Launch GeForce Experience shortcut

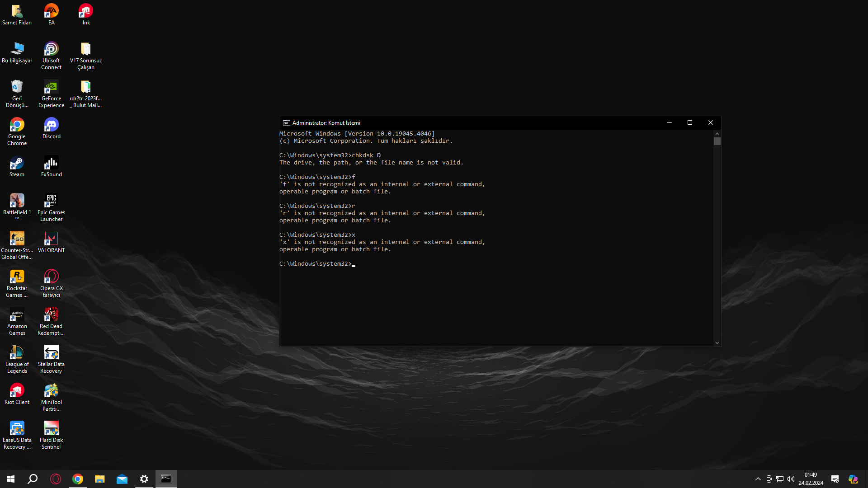(x=51, y=94)
